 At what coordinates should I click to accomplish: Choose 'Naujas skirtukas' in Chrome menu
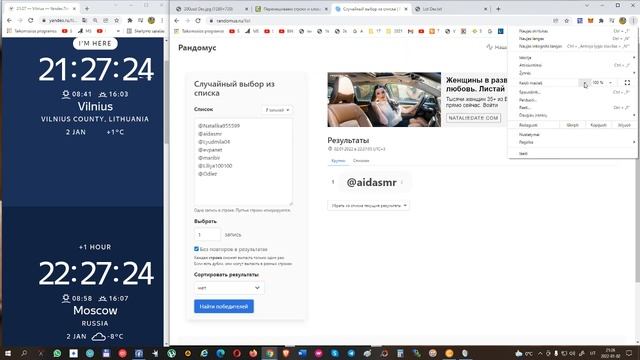click(x=572, y=31)
